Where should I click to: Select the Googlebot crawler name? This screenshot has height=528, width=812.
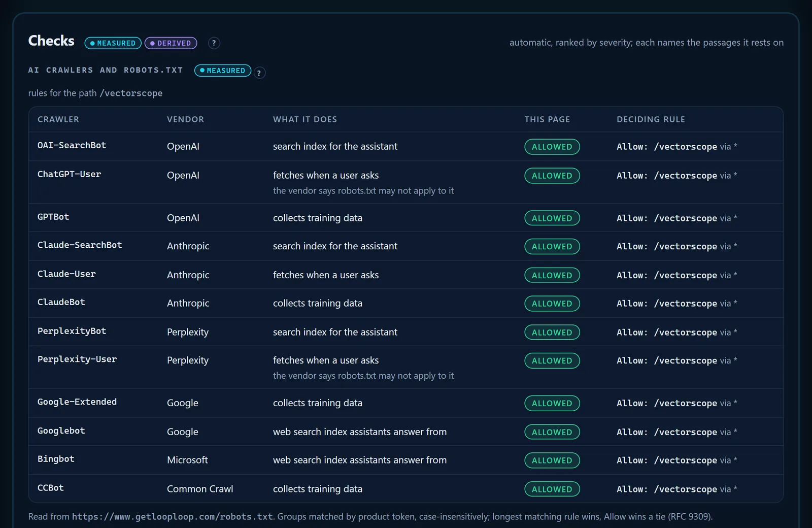point(61,431)
